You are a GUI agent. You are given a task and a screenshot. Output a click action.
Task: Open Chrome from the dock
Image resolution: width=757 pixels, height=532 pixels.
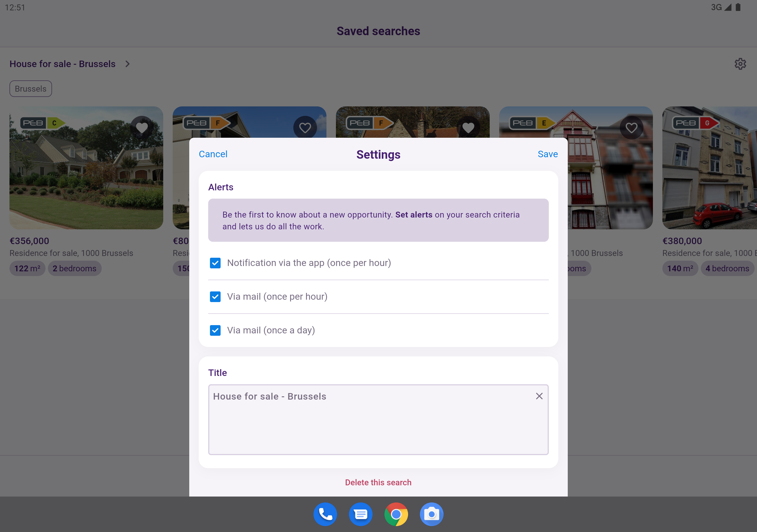click(396, 514)
